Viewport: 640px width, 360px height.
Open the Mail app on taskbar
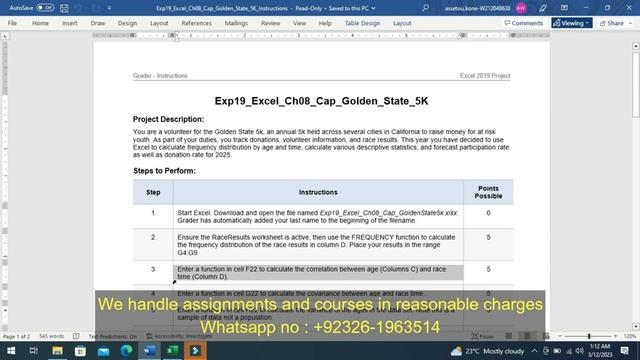pyautogui.click(x=103, y=351)
